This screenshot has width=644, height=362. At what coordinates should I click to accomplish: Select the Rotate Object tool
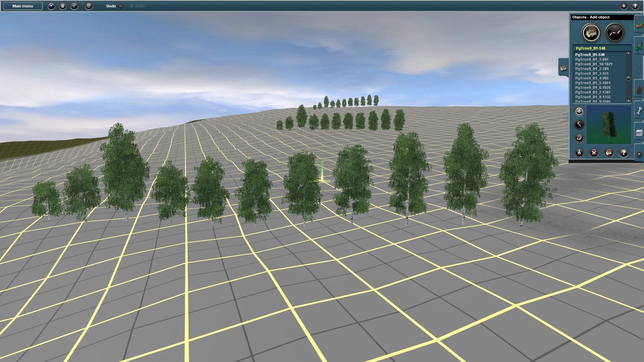(579, 138)
